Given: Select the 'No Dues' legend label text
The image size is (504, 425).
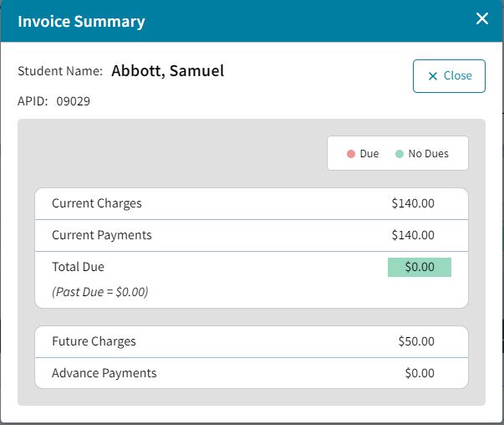Looking at the screenshot, I should point(428,154).
